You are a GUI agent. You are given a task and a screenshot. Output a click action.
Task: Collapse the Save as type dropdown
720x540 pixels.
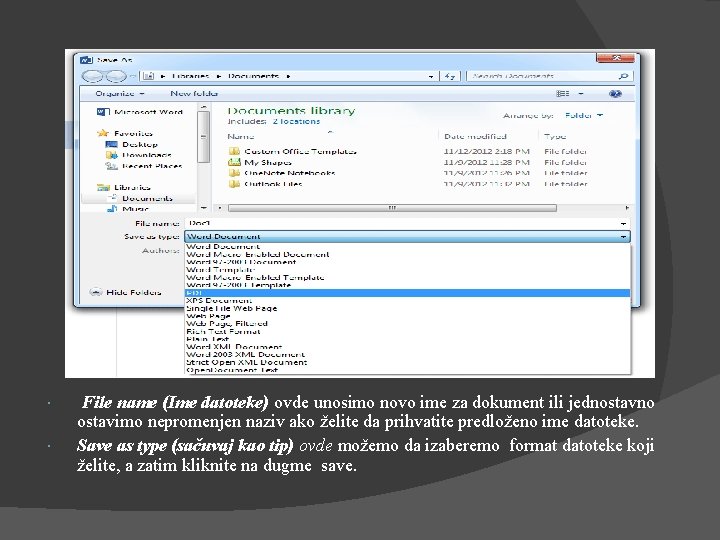tap(623, 237)
